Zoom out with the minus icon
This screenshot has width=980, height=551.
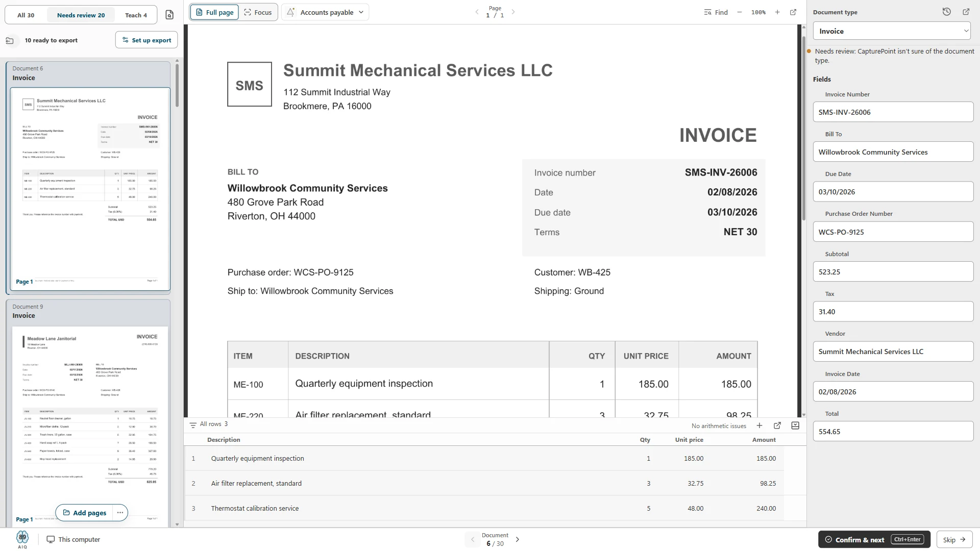739,12
